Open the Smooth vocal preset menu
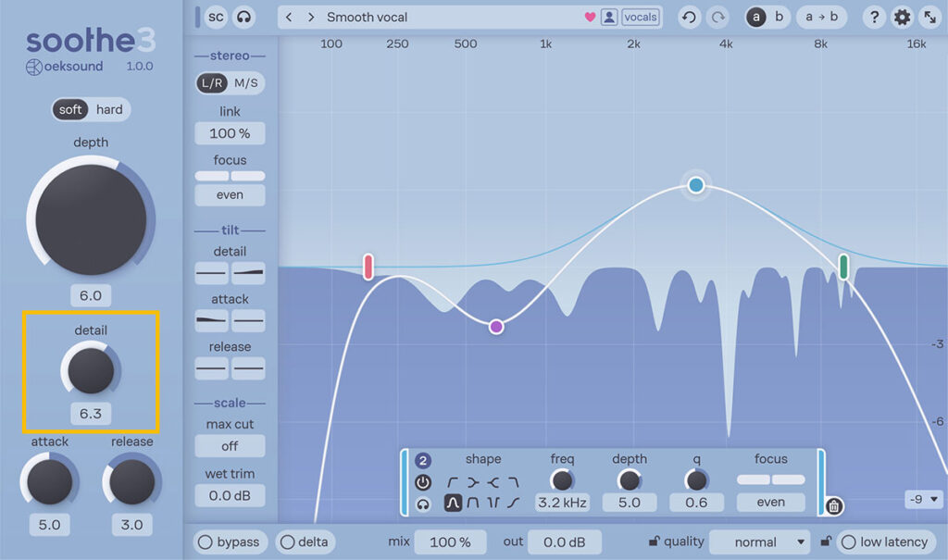 click(367, 17)
